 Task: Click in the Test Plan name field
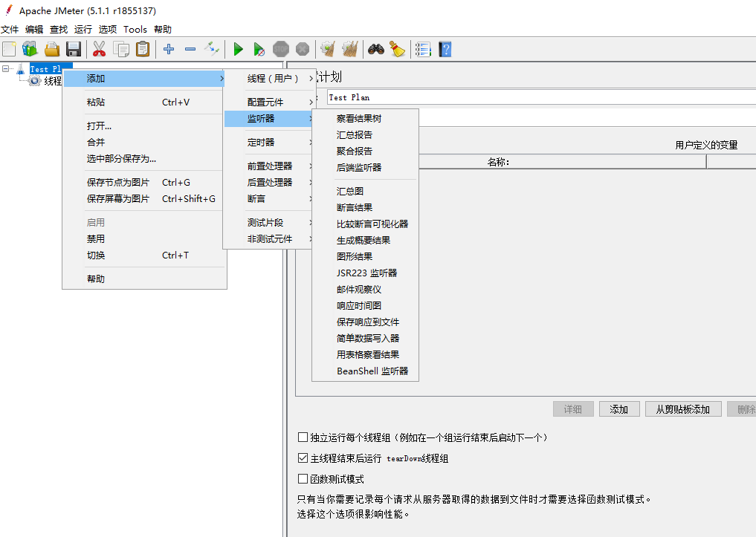(541, 97)
